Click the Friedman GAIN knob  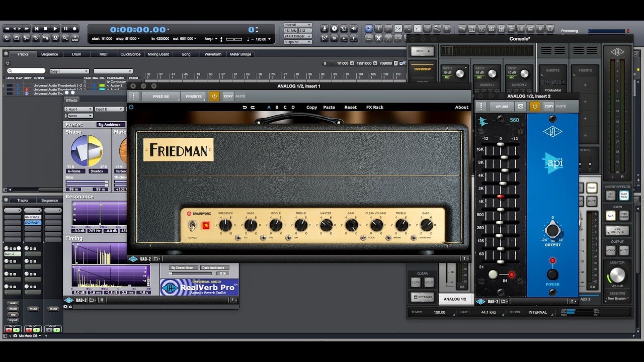coord(352,225)
